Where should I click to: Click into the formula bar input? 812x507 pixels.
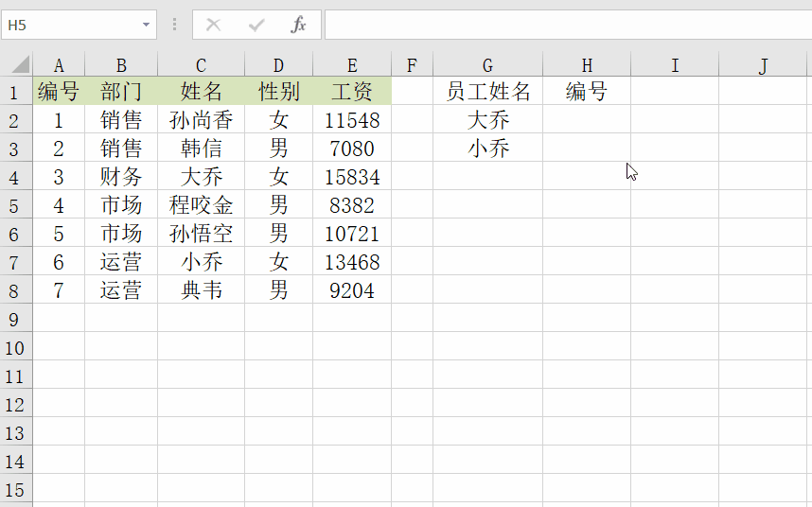568,25
